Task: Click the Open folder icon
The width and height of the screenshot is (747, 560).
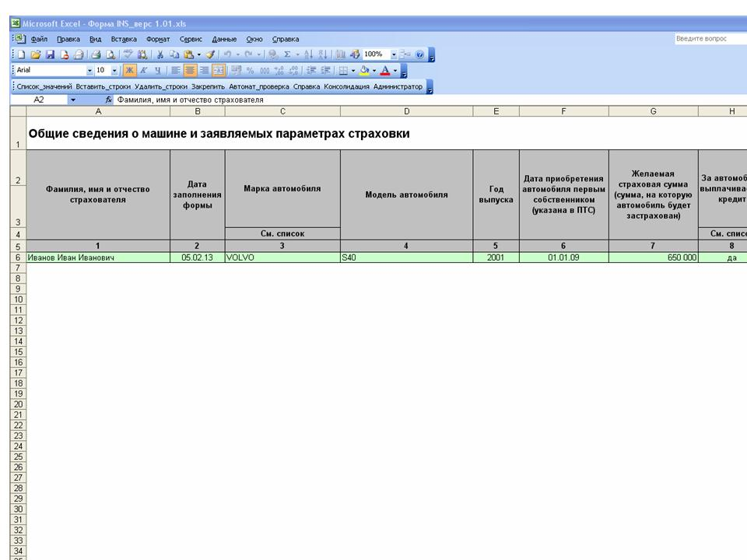Action: coord(36,54)
